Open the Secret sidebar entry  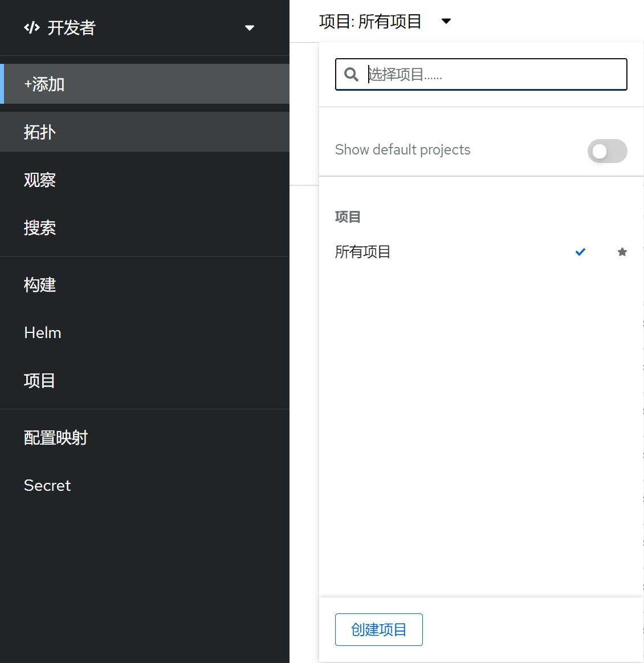47,485
